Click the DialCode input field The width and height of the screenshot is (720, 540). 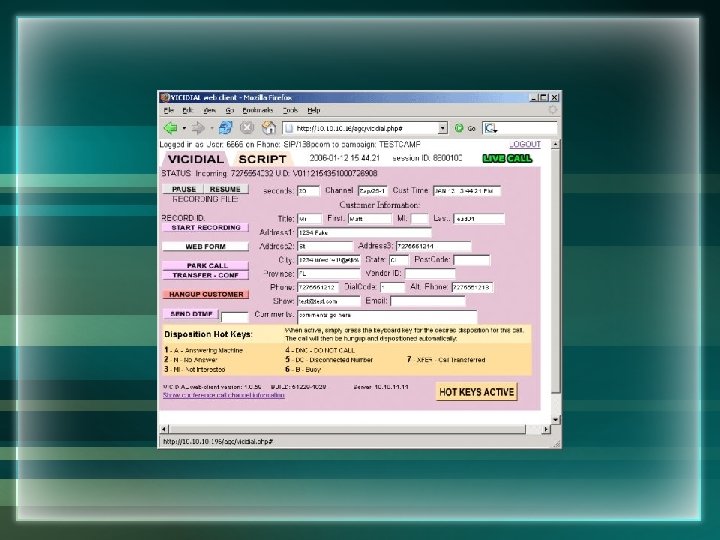[393, 287]
